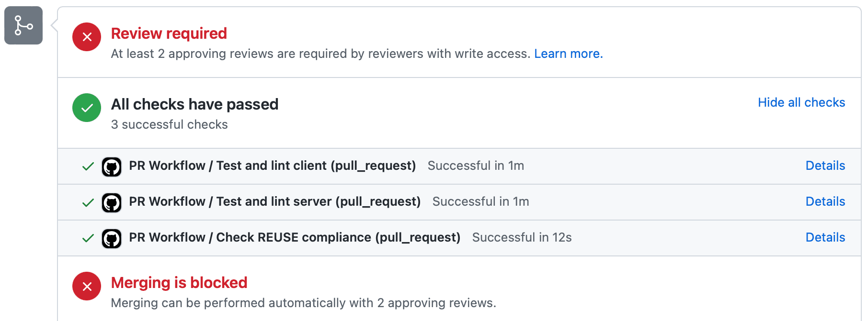This screenshot has width=868, height=321.
Task: Click the red X icon beside Merging is blocked
Action: point(87,286)
